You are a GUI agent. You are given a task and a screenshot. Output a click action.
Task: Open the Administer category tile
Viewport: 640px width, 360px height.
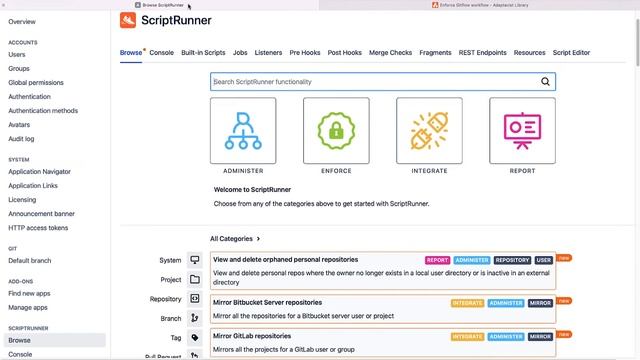(x=243, y=131)
